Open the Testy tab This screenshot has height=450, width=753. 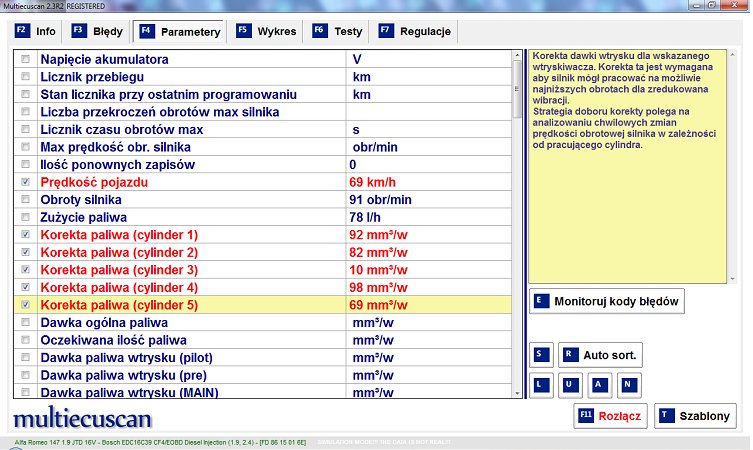[338, 31]
